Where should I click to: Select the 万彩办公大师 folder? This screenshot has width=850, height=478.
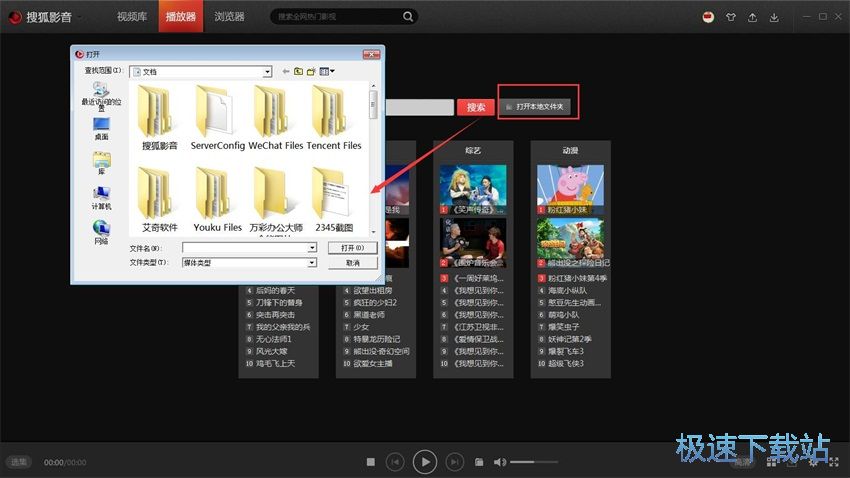click(275, 200)
